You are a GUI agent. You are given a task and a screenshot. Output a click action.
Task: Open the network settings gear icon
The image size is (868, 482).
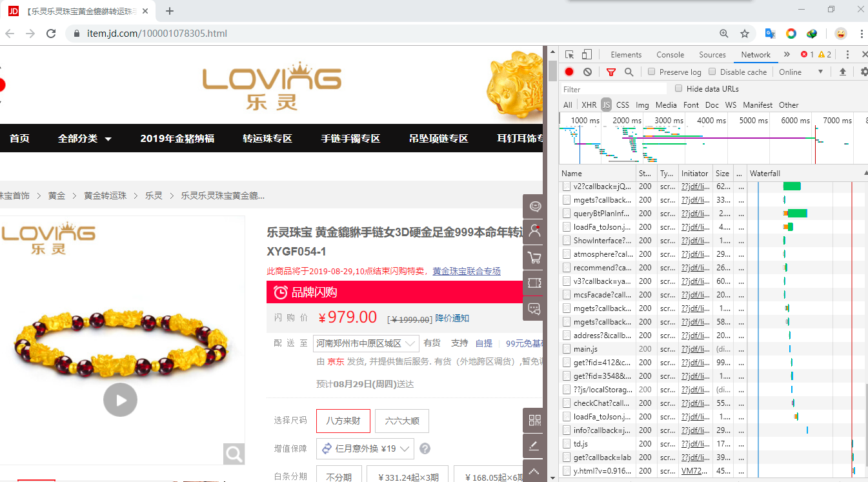click(x=864, y=72)
